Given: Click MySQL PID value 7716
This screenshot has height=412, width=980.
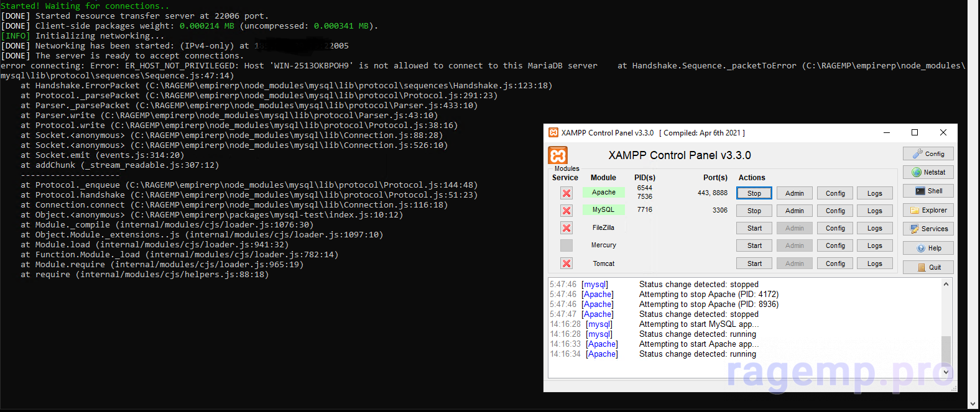Looking at the screenshot, I should click(x=645, y=210).
